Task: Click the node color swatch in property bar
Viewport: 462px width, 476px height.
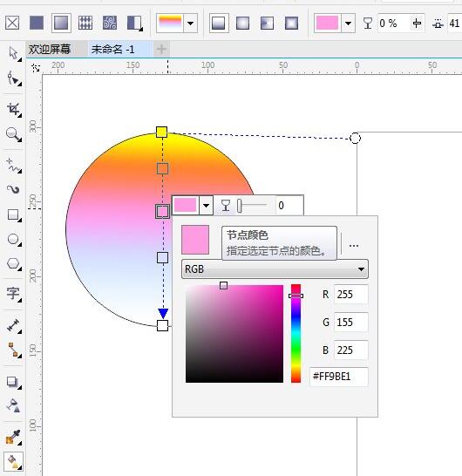Action: [x=327, y=23]
